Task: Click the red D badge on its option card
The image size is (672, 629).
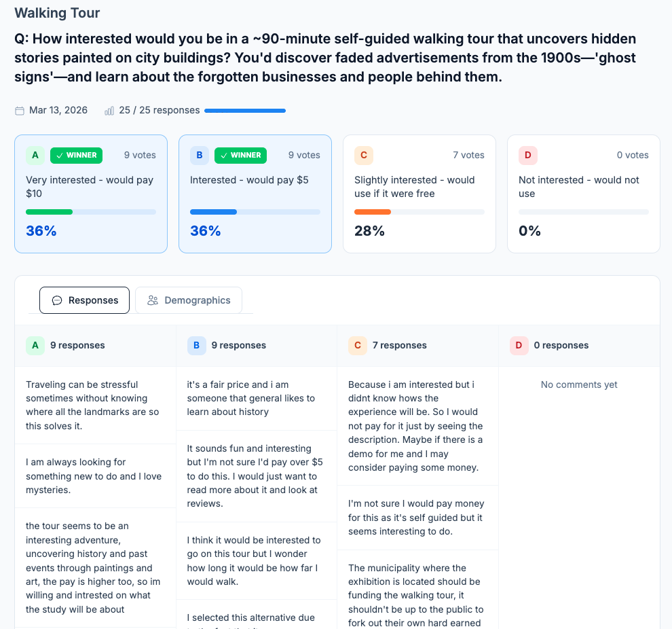Action: 528,156
